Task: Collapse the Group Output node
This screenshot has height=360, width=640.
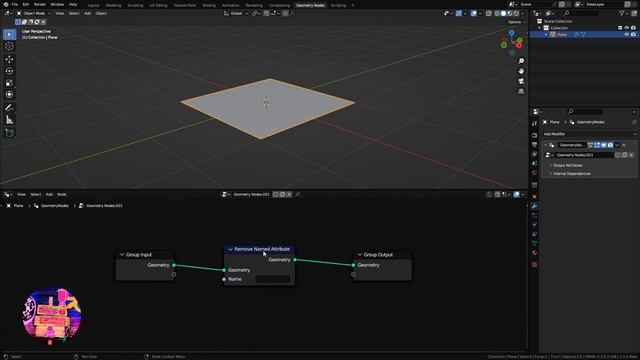Action: [360, 255]
